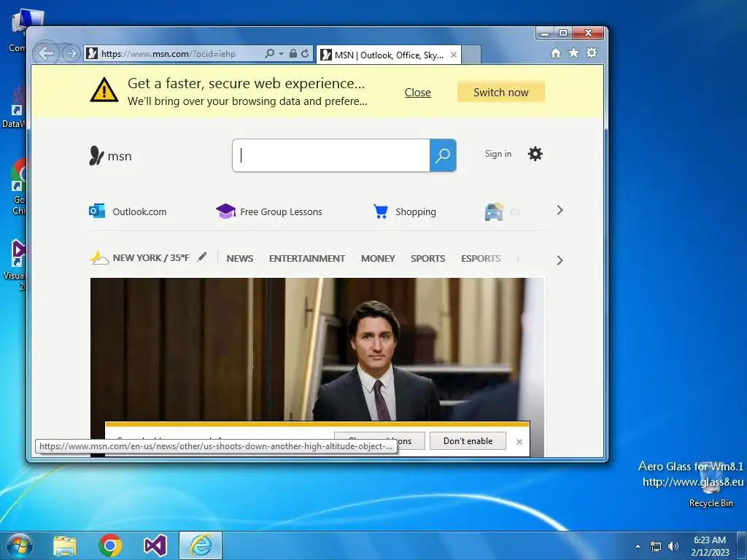Click the blue search magnifier button
Image resolution: width=747 pixels, height=560 pixels.
(443, 155)
